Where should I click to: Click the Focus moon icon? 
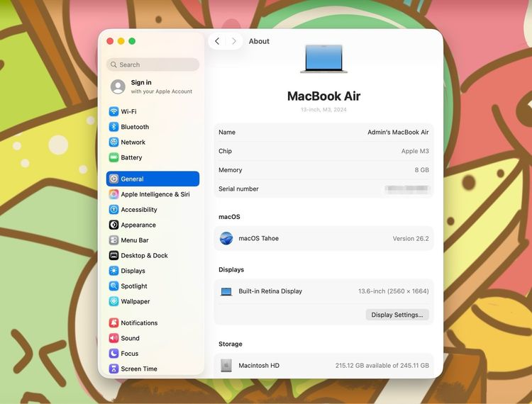tap(113, 353)
